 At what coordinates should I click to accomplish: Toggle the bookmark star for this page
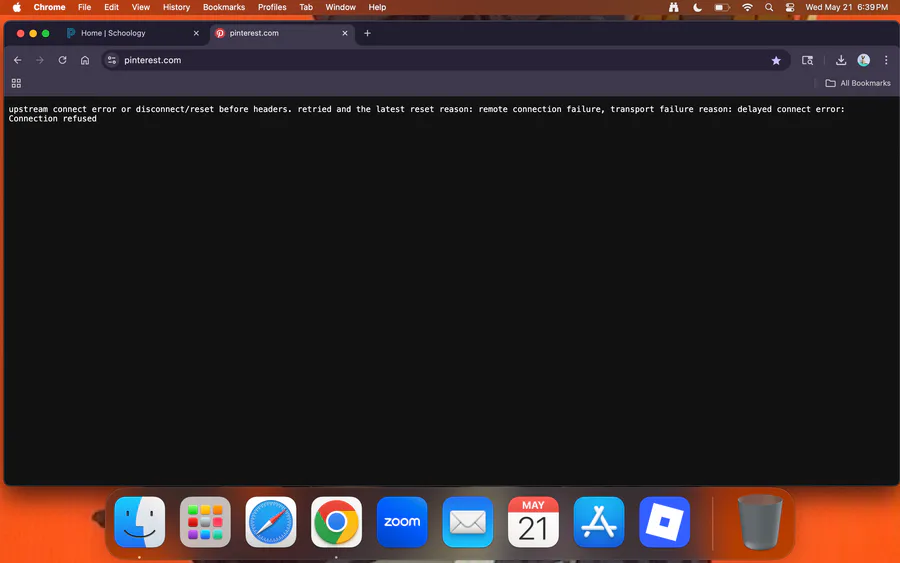click(776, 60)
